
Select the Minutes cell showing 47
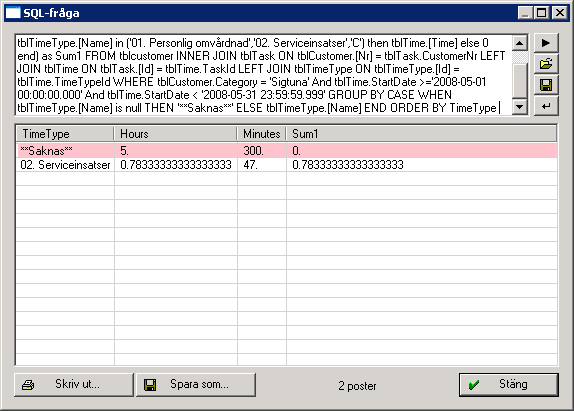tap(262, 165)
